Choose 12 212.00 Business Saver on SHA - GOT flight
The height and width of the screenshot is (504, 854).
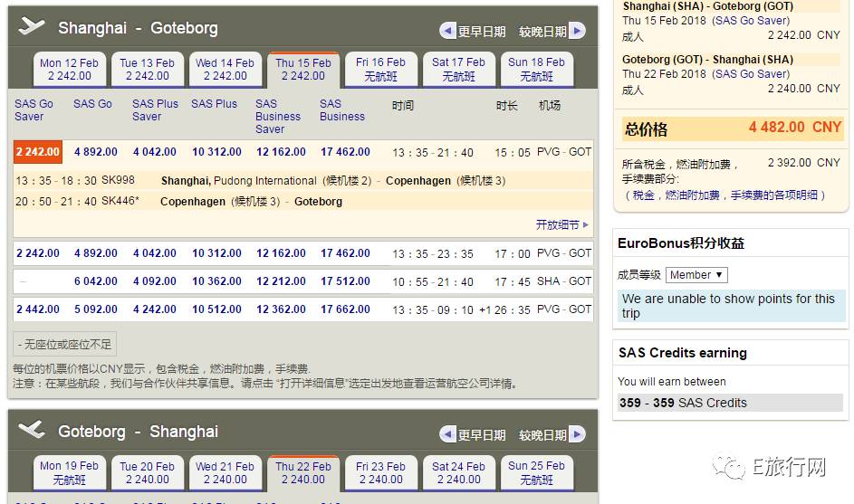[281, 281]
